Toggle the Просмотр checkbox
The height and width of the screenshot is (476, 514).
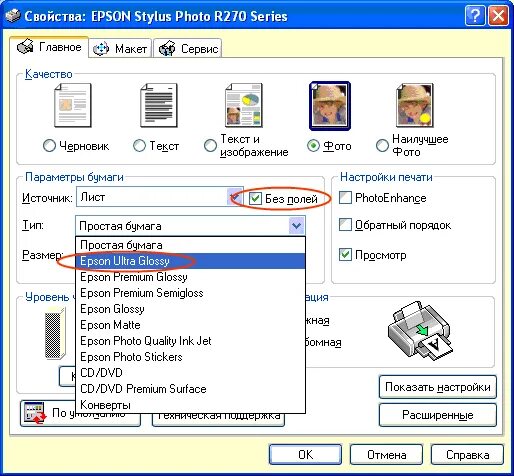(345, 255)
